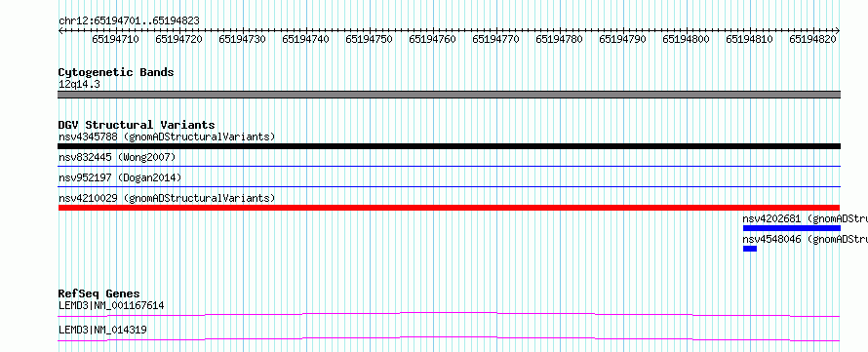Click the 12q14.3 band label
This screenshot has height=352, width=868.
(x=79, y=85)
